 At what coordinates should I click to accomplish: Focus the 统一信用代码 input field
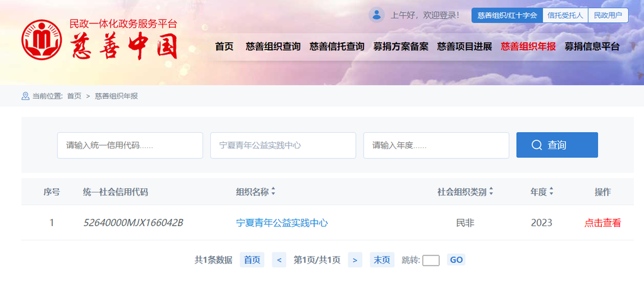tap(130, 145)
